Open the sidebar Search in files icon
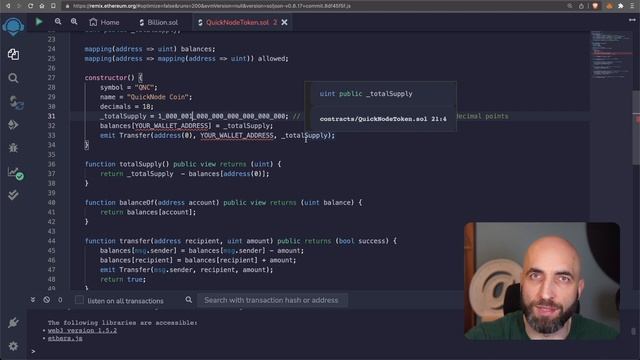 tap(13, 78)
